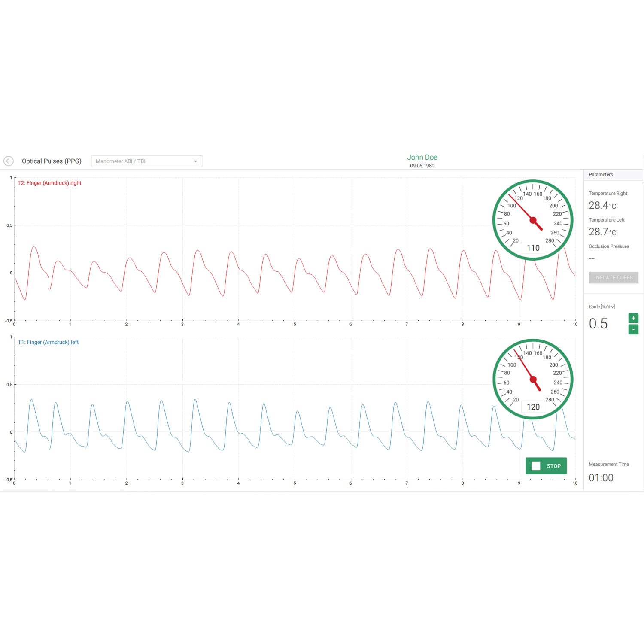Click the 28.4 °C right temperature value
The image size is (644, 644).
point(602,205)
